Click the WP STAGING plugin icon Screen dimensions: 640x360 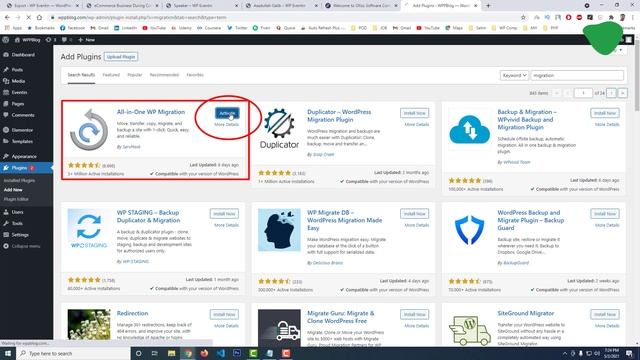(89, 230)
